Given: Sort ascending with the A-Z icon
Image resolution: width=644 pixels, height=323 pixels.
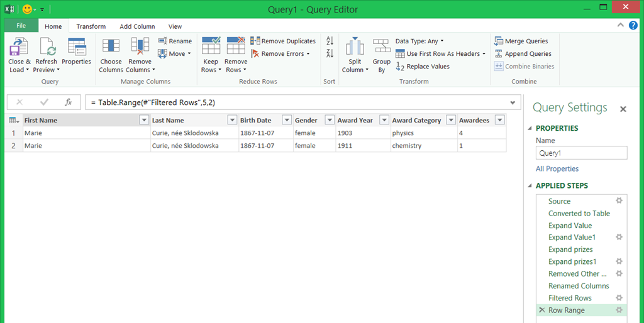Looking at the screenshot, I should tap(330, 41).
